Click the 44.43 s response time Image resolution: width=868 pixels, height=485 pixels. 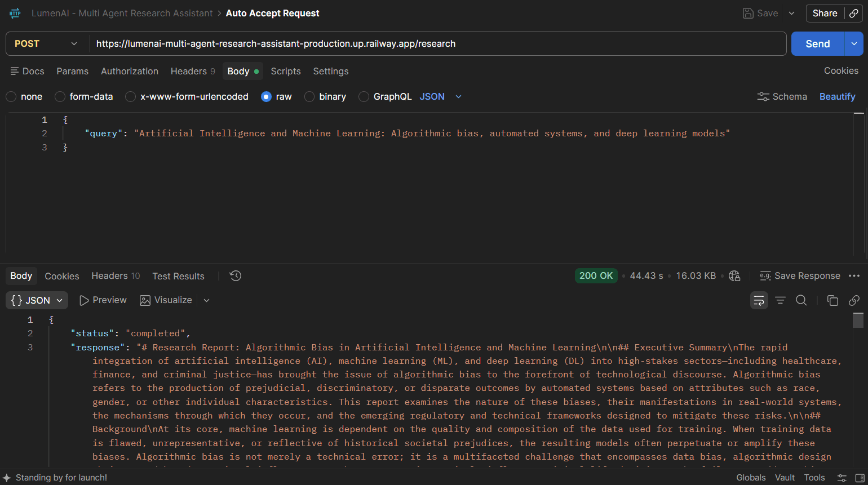pyautogui.click(x=646, y=275)
